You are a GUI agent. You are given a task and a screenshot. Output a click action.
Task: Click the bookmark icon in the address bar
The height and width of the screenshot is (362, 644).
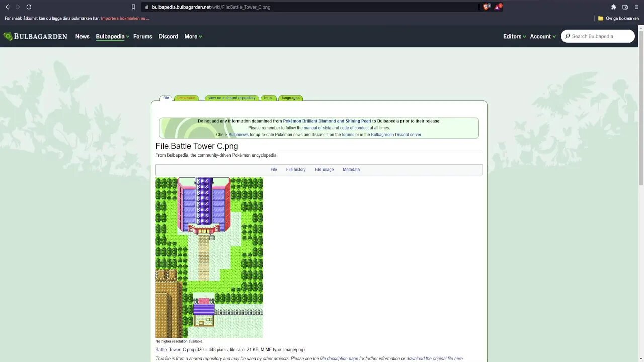(x=133, y=7)
